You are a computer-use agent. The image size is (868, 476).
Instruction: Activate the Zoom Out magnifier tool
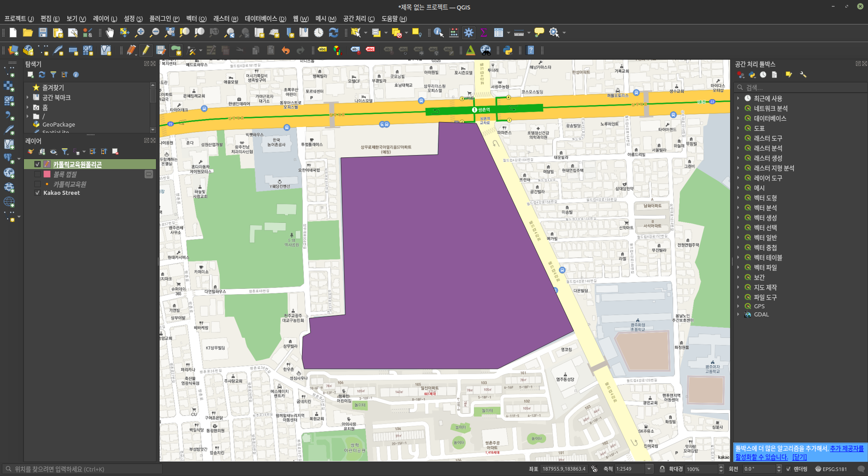(x=155, y=33)
